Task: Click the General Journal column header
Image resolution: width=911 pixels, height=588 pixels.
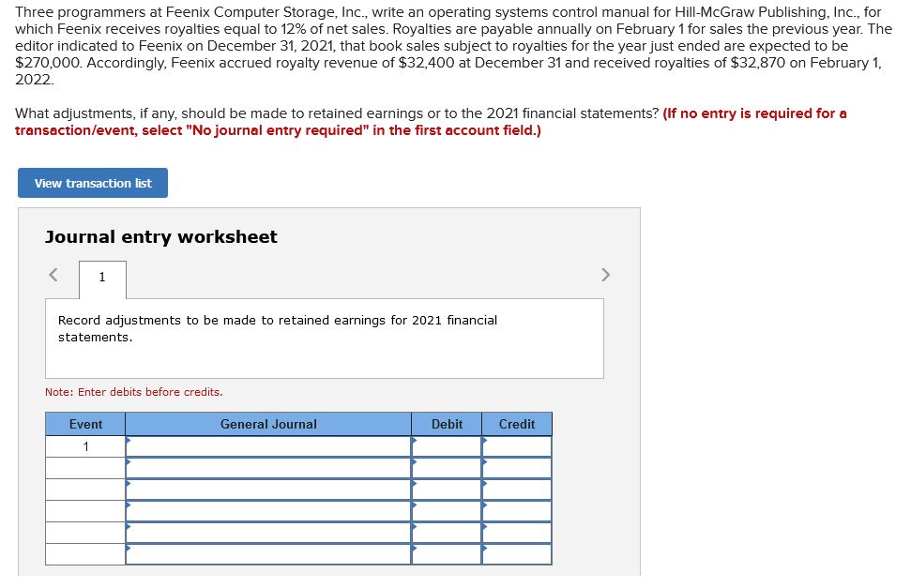Action: coord(268,424)
